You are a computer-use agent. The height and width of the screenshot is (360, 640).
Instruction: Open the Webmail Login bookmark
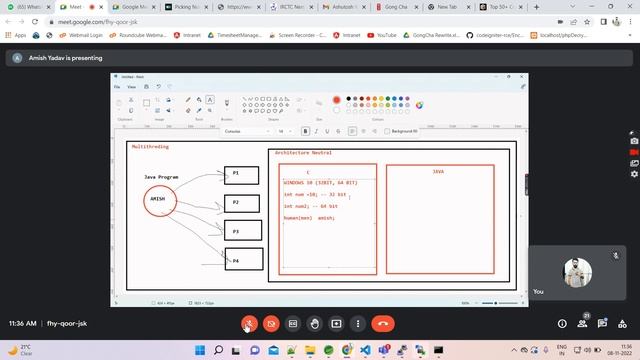(81, 36)
